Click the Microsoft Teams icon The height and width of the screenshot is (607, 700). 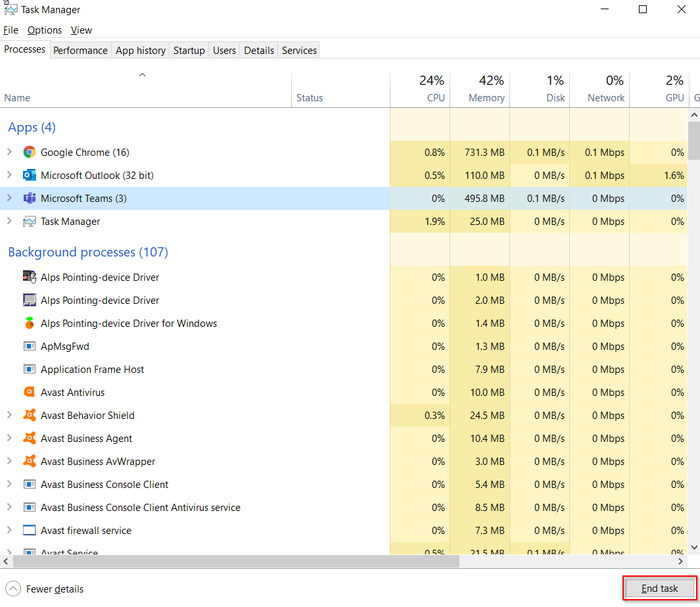coord(30,199)
